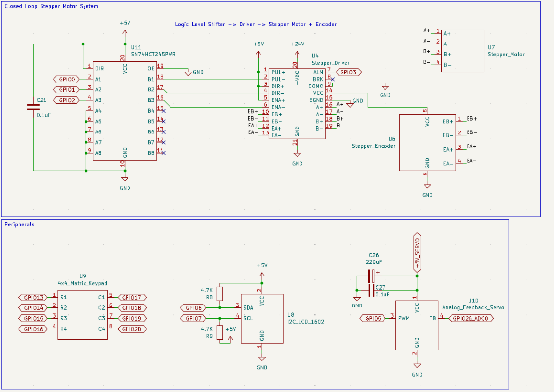This screenshot has height=392, width=554.
Task: Click the no-connect marker on BRK pin
Action: [333, 79]
